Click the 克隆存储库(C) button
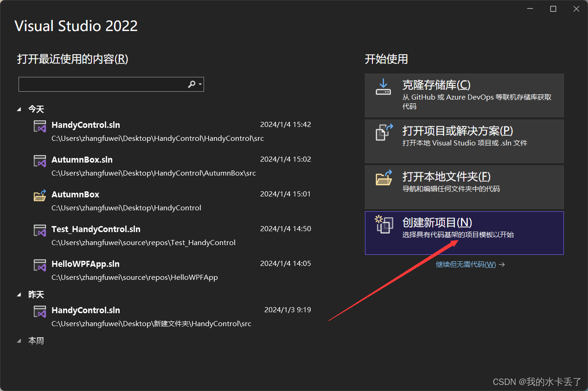Screen dimensions: 588x391 coord(464,95)
